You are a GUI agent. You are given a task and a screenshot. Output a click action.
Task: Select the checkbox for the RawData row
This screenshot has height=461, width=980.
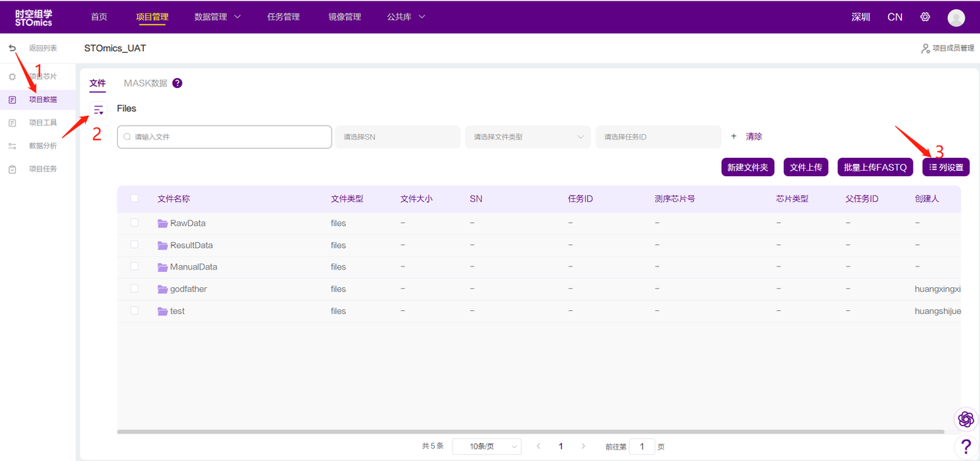135,223
